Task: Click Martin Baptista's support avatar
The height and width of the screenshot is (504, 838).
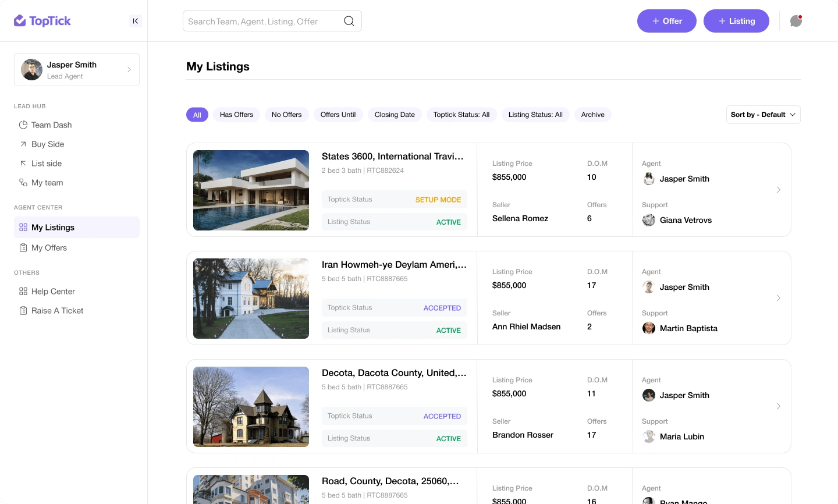Action: click(x=649, y=328)
